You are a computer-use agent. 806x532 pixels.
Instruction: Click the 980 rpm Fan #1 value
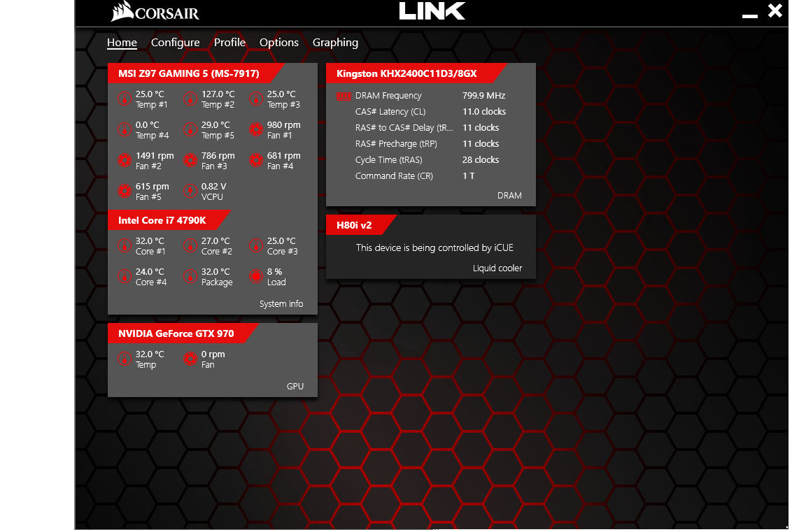click(284, 124)
